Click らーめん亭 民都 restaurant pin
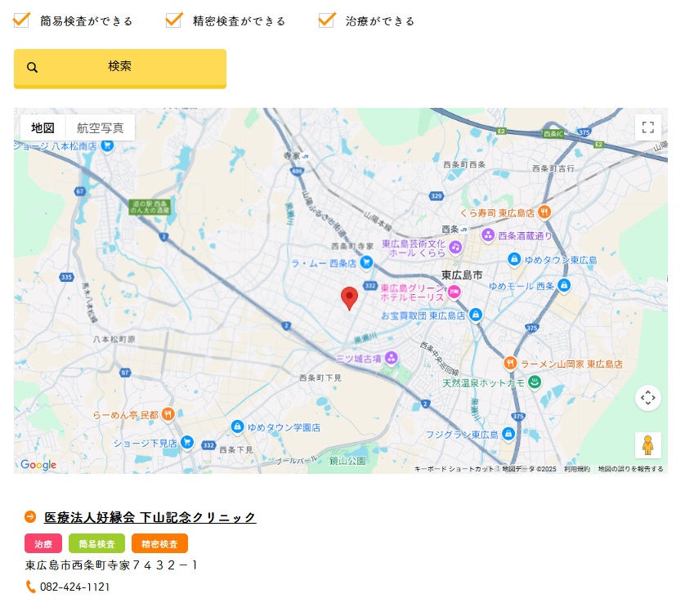The width and height of the screenshot is (685, 616). coord(168,414)
